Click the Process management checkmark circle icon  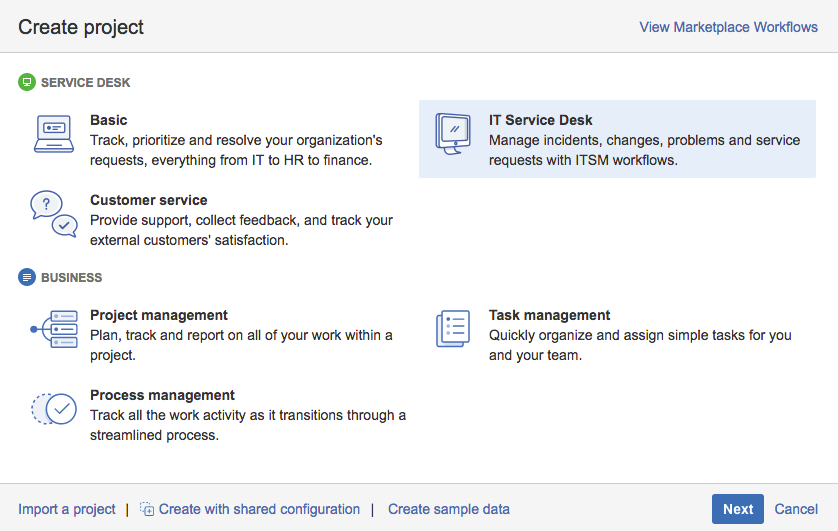pos(54,408)
